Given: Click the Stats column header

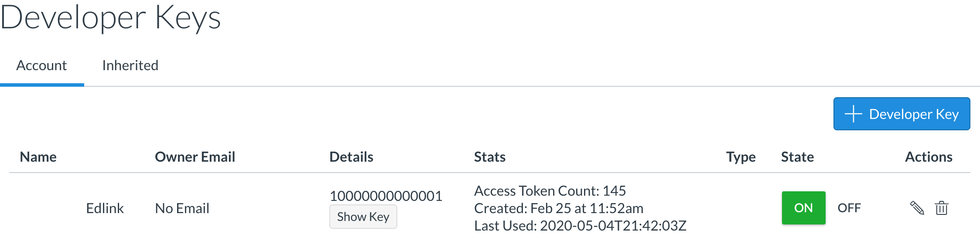Looking at the screenshot, I should pos(490,157).
